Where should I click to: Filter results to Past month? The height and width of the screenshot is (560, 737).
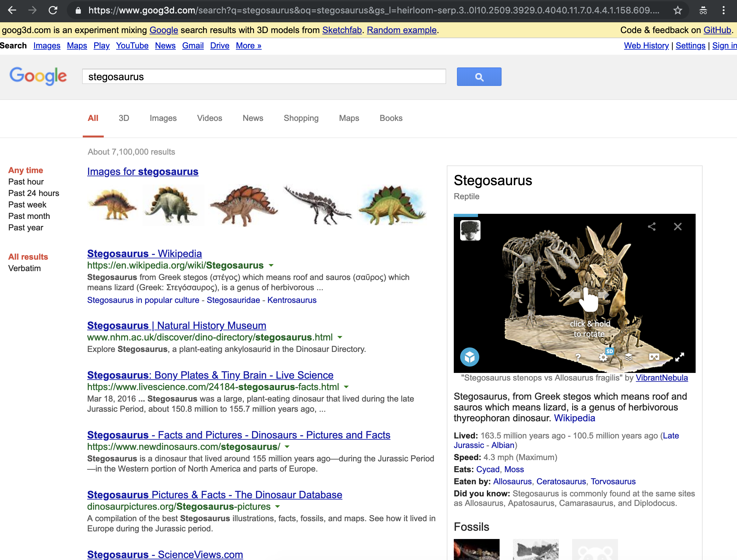click(x=29, y=216)
